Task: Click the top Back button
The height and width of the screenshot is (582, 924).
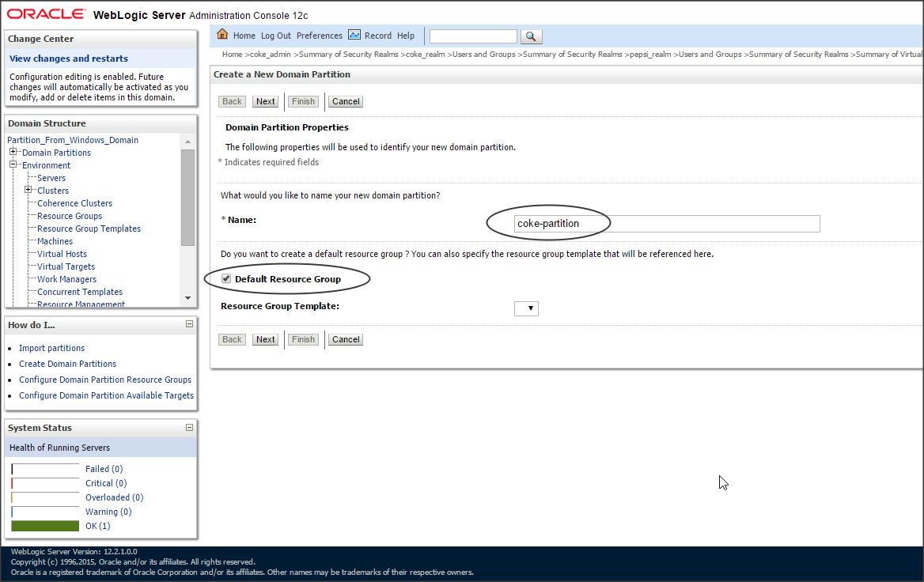Action: click(232, 101)
